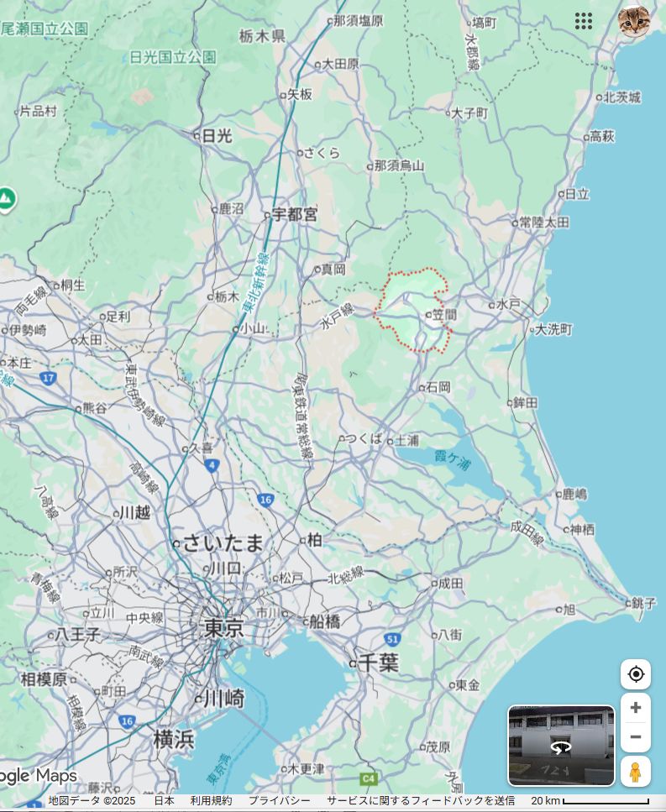Click the 霞ケ浦 lake label
This screenshot has width=666, height=812.
tap(453, 459)
